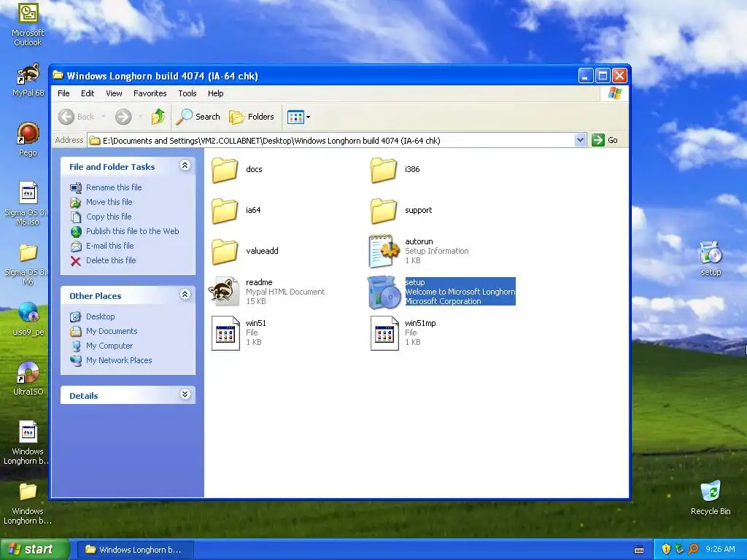Go to My Documents in Other Places

coord(112,332)
